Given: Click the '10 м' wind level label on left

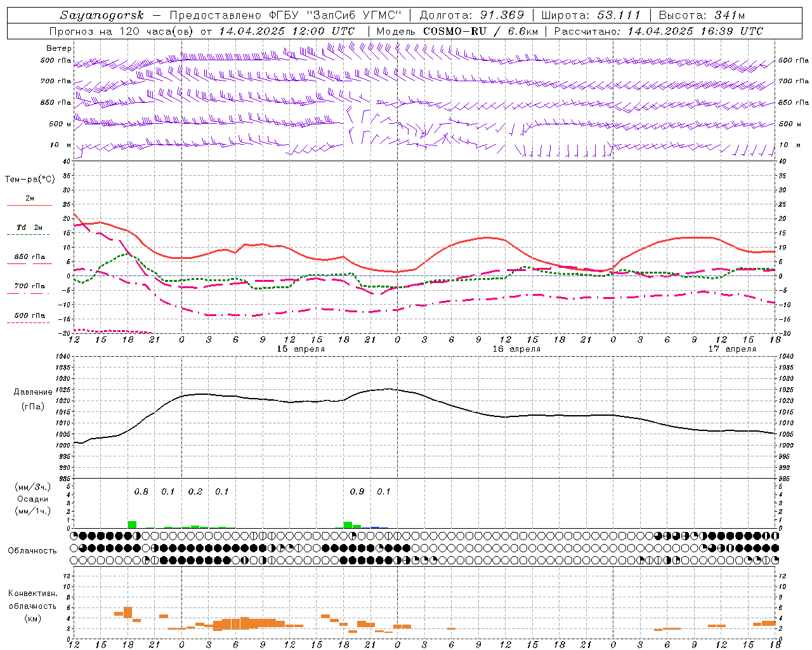Looking at the screenshot, I should pyautogui.click(x=61, y=145).
